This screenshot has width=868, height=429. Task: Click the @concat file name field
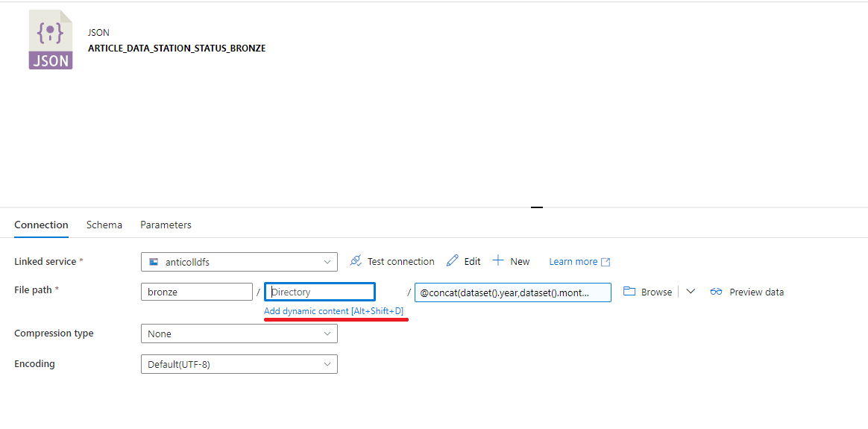point(512,292)
